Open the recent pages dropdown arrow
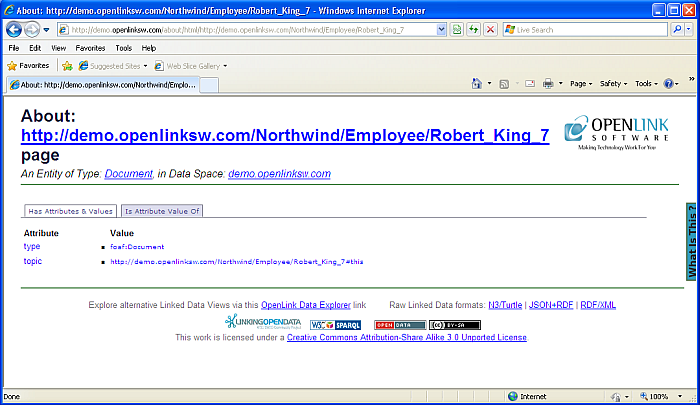This screenshot has width=700, height=405. coord(46,30)
